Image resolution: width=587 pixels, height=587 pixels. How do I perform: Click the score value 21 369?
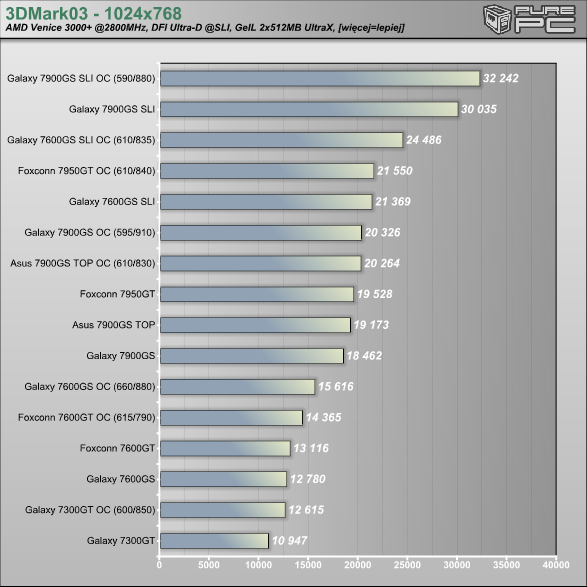pyautogui.click(x=393, y=201)
